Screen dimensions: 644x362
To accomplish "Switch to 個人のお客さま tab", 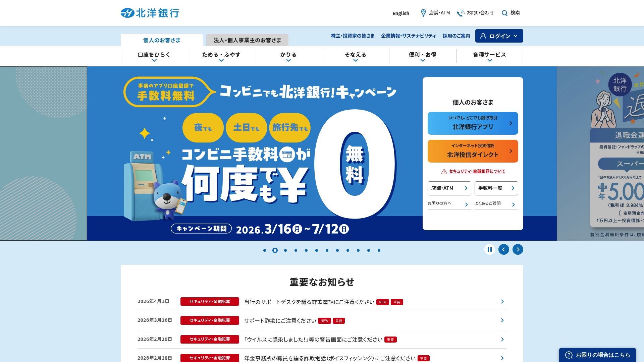I will click(x=162, y=40).
